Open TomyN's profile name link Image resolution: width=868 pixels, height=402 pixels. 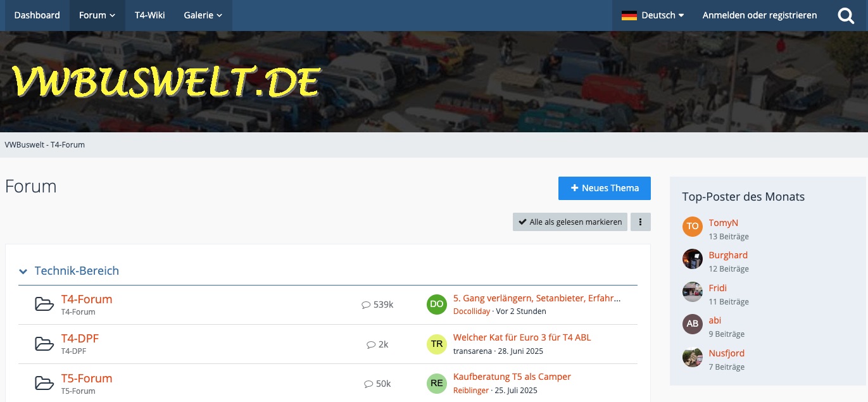724,223
